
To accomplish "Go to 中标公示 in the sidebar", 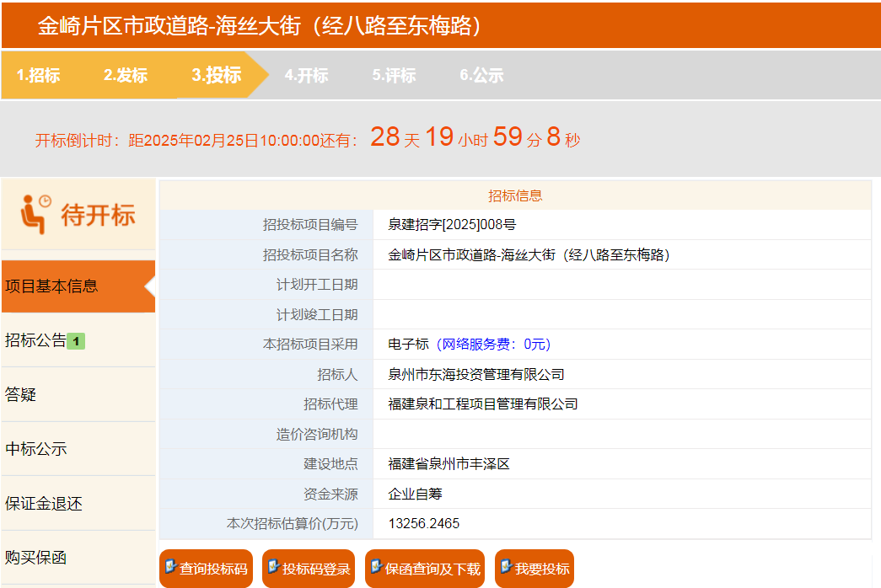I will click(36, 449).
